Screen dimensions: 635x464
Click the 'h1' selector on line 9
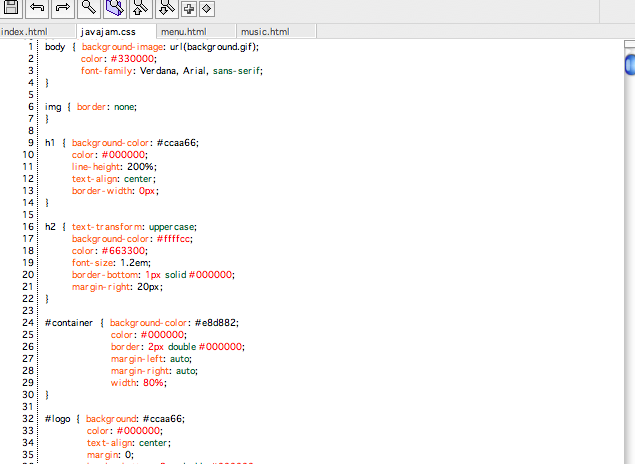point(50,143)
